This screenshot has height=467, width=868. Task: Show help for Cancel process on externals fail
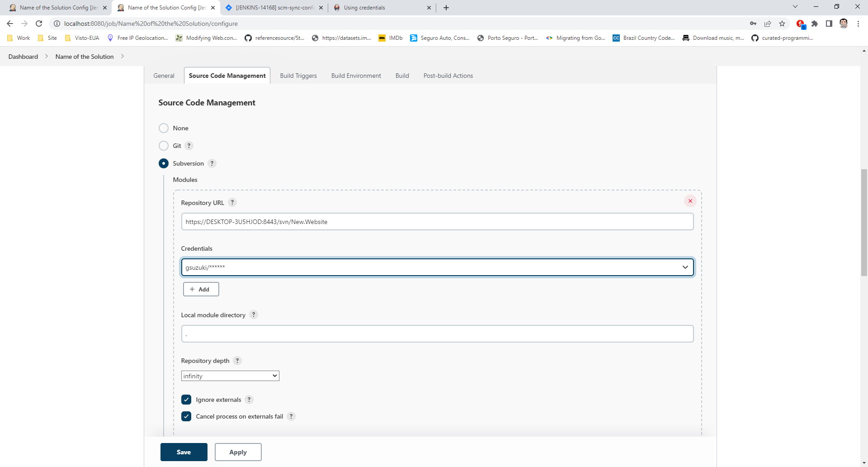point(291,416)
